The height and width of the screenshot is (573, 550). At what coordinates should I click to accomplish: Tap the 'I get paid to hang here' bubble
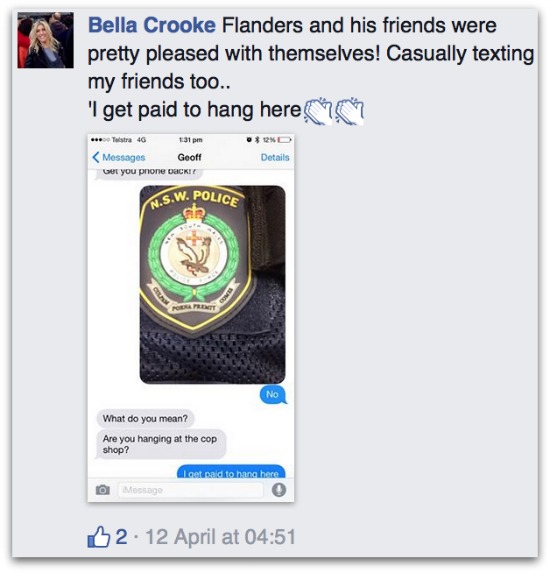coord(231,472)
